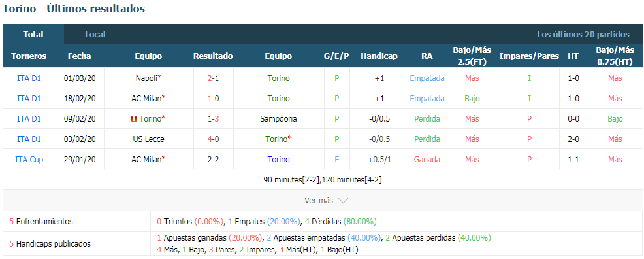Open the 2-1 Napoli vs Torino result
The image size is (644, 259).
click(213, 78)
